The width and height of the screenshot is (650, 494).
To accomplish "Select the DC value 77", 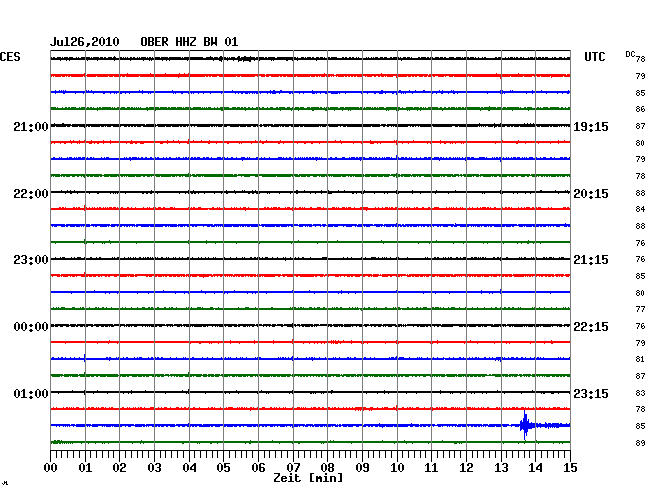I will (x=640, y=309).
